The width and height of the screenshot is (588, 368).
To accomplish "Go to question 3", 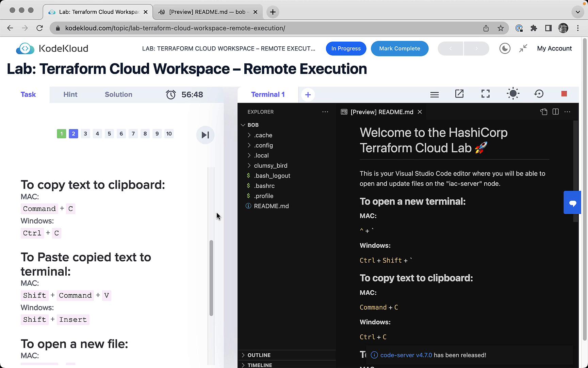I will pos(85,134).
